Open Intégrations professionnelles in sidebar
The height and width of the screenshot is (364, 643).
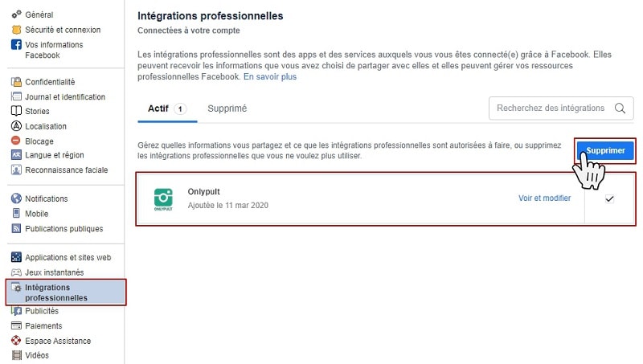(56, 292)
